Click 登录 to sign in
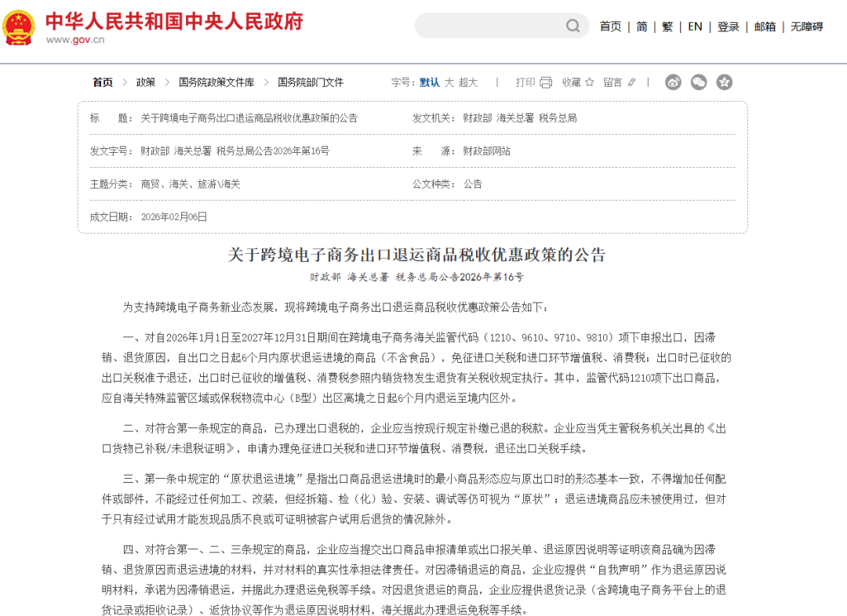847x616 pixels. click(x=729, y=26)
